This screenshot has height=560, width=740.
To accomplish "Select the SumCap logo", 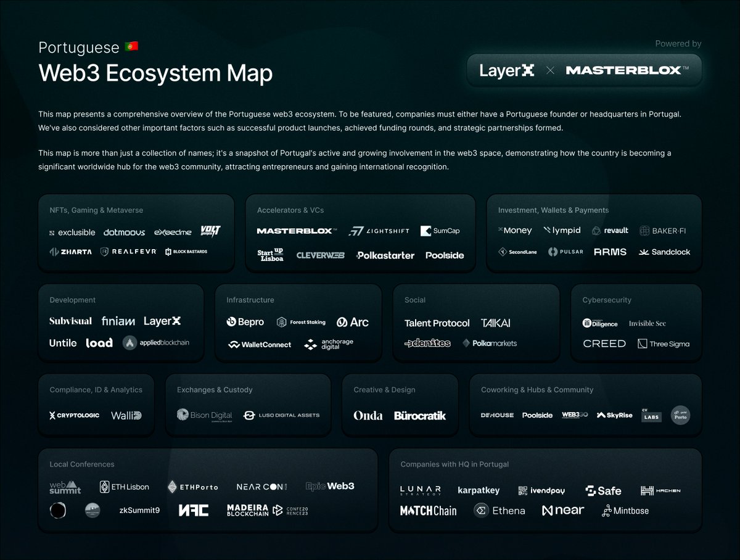I will tap(440, 231).
